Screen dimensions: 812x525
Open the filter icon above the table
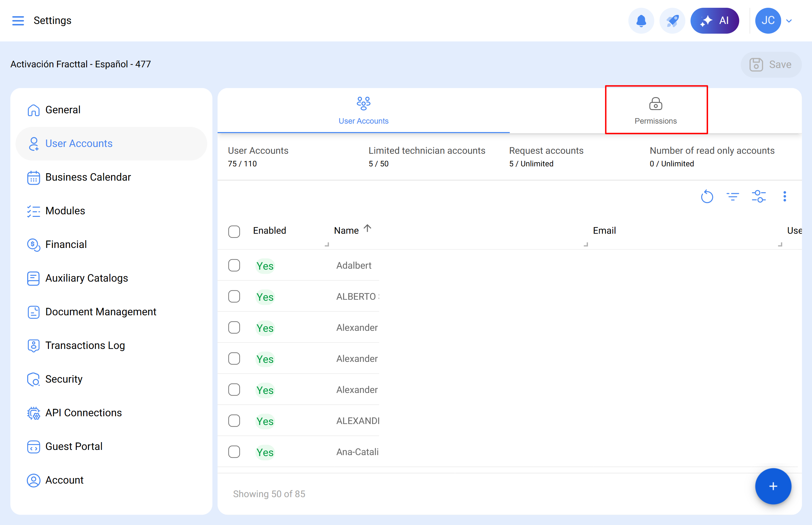pos(733,196)
